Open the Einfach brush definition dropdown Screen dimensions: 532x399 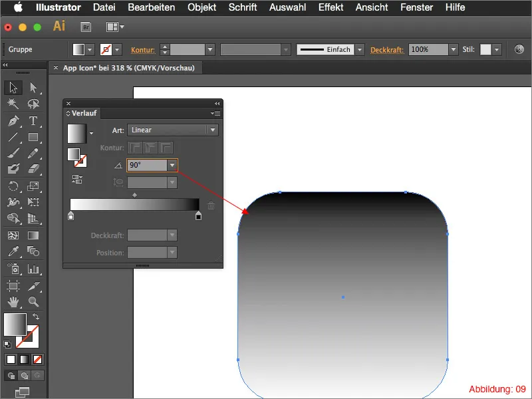pyautogui.click(x=360, y=49)
